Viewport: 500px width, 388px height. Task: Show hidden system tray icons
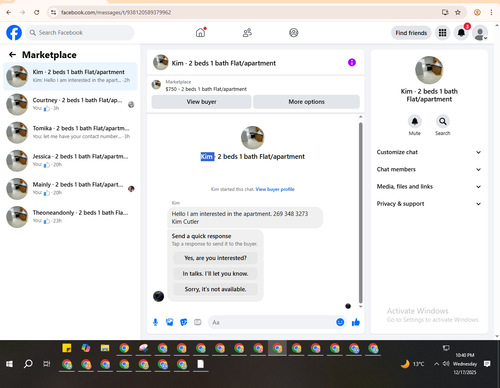click(436, 364)
